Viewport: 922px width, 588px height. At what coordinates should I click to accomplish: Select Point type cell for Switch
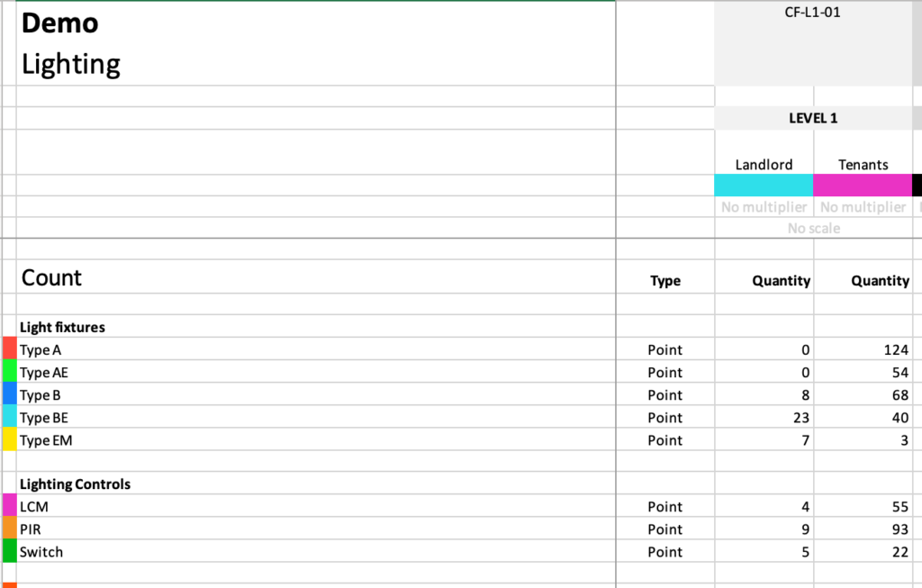coord(665,552)
